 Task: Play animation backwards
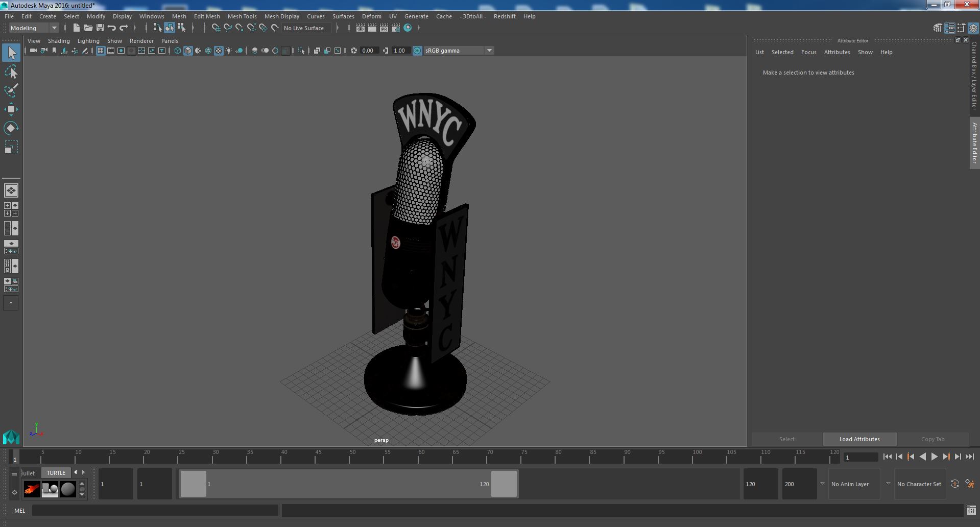click(x=922, y=457)
